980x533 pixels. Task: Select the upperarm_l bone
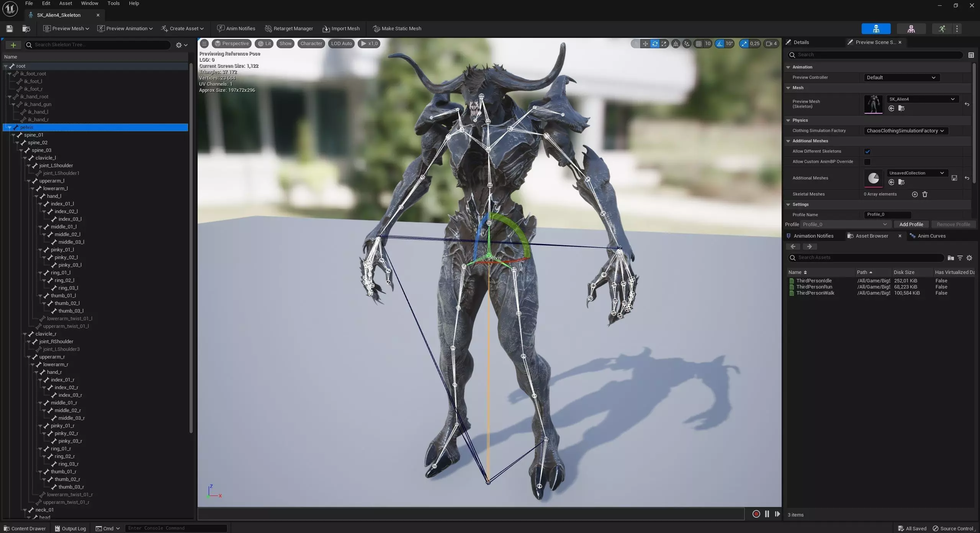click(52, 181)
